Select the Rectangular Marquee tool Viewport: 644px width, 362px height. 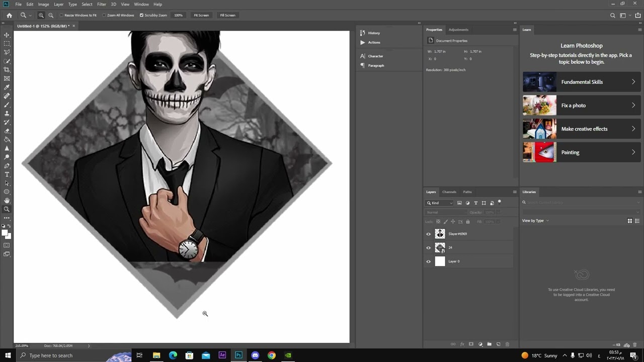[7, 44]
